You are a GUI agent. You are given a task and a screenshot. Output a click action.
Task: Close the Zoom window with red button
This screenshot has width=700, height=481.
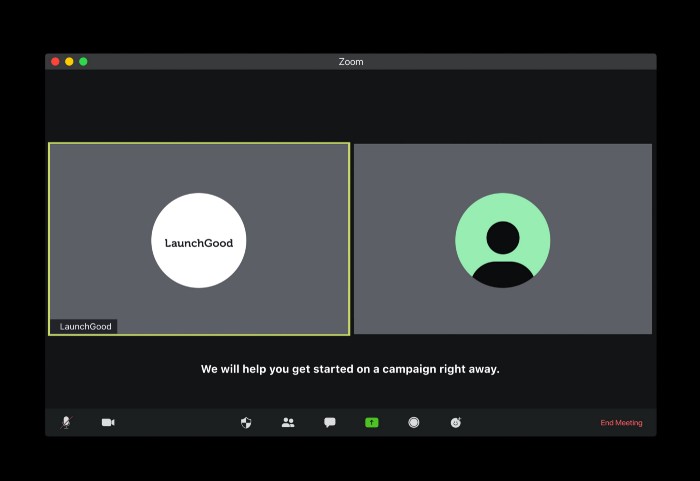tap(55, 62)
